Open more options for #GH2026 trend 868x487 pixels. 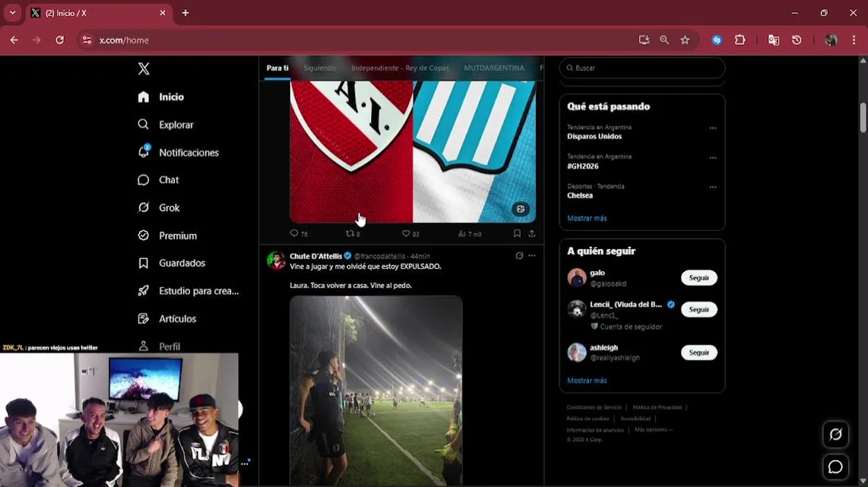point(713,158)
